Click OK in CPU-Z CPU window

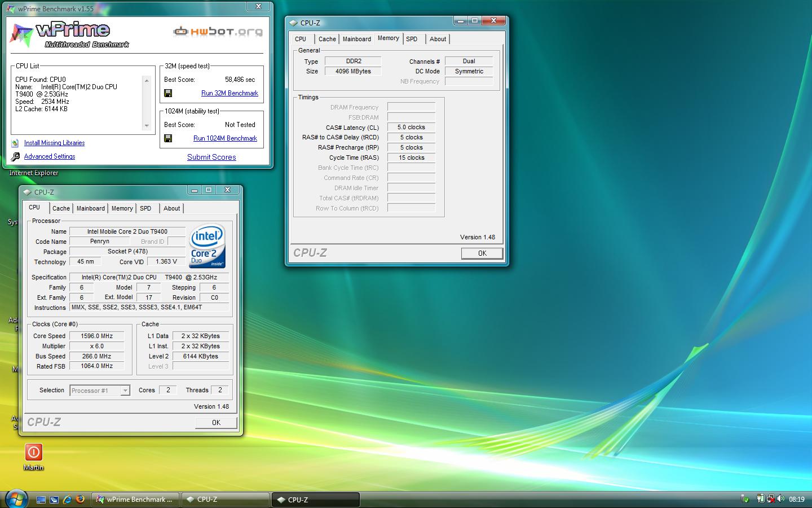coord(216,423)
